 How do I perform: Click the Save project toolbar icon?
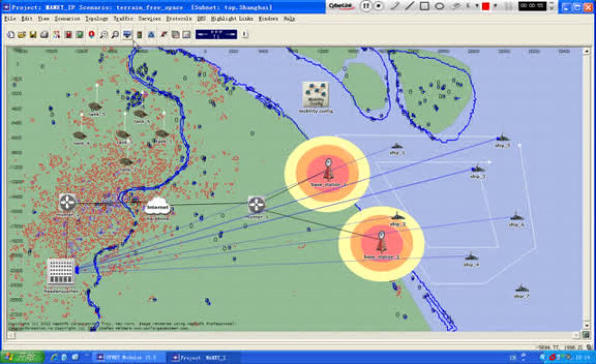[x=33, y=35]
